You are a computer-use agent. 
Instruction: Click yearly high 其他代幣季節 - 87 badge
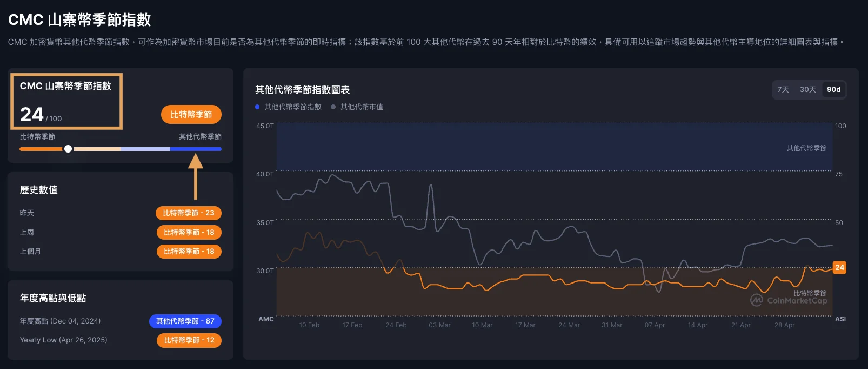pyautogui.click(x=185, y=321)
